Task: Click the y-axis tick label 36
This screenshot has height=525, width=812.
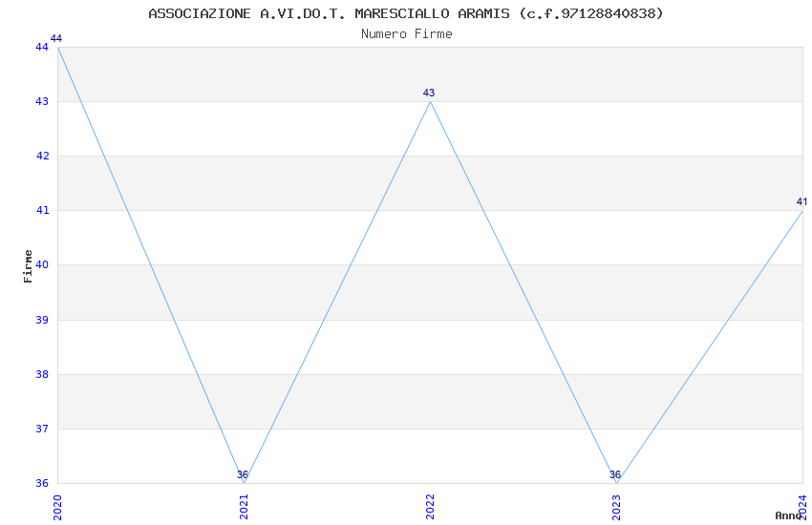Action: click(x=42, y=483)
